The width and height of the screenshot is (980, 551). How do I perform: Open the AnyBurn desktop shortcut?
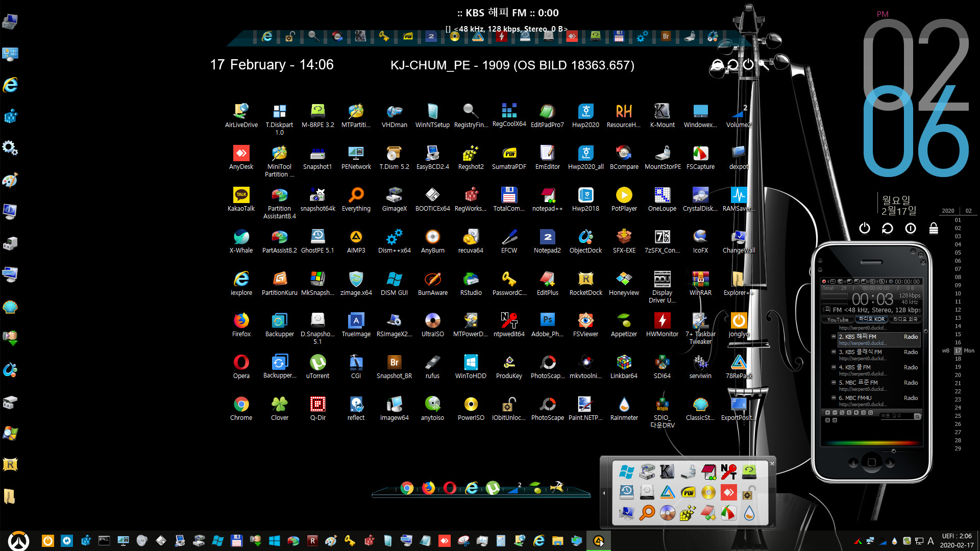[x=432, y=241]
